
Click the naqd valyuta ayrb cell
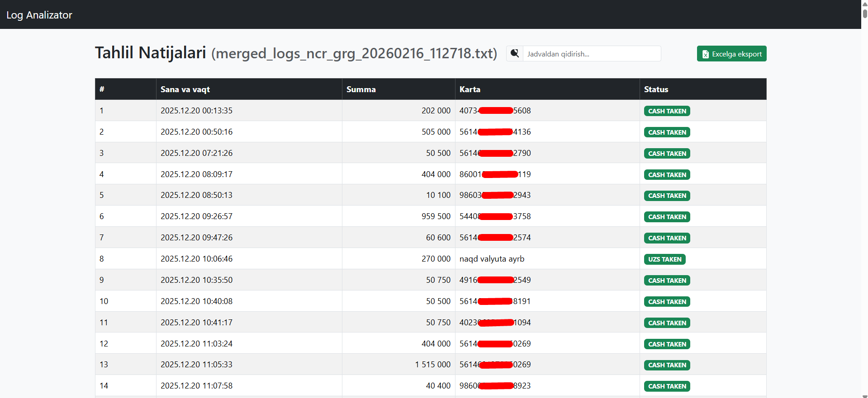click(492, 259)
